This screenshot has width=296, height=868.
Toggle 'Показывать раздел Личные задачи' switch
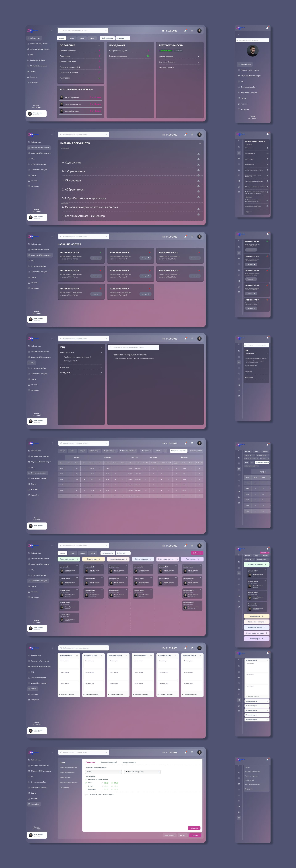coord(86,795)
